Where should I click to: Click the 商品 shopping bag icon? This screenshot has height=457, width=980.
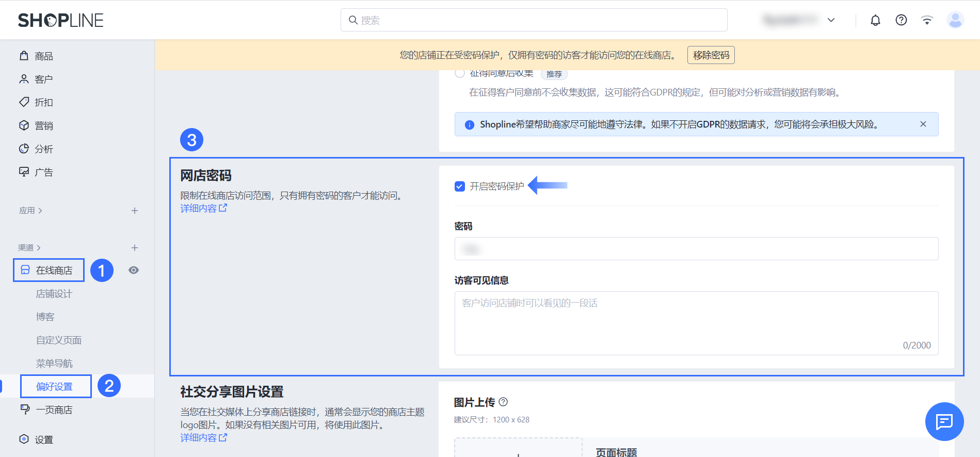point(24,55)
